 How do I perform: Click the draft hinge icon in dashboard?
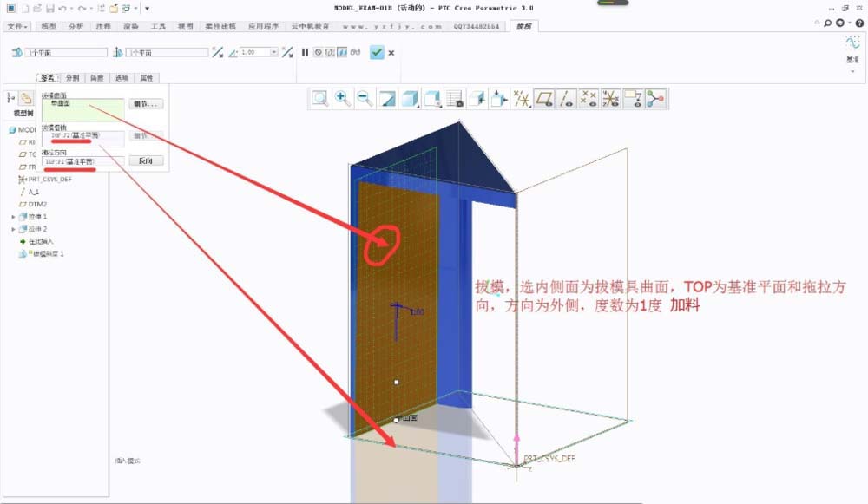tap(16, 52)
